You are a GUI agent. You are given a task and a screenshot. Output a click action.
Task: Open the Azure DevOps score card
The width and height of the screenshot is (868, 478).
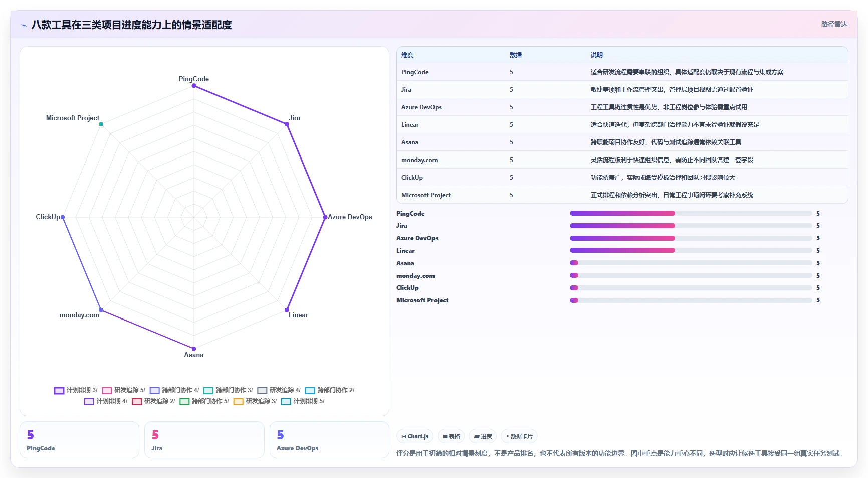[329, 440]
